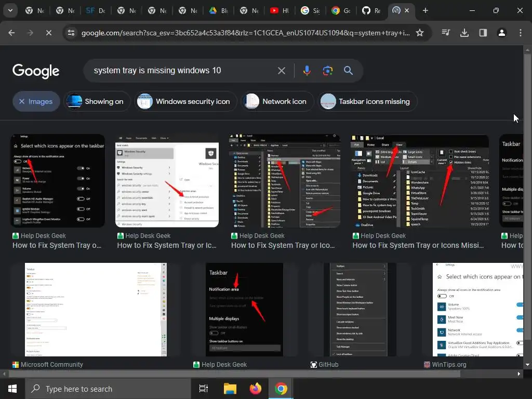The height and width of the screenshot is (399, 532).
Task: Open 'How to Fix System Tray or Ic...' link
Action: point(167,245)
